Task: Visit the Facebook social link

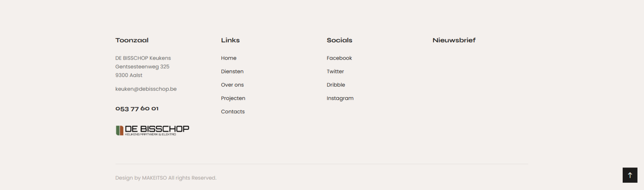Action: 339,58
